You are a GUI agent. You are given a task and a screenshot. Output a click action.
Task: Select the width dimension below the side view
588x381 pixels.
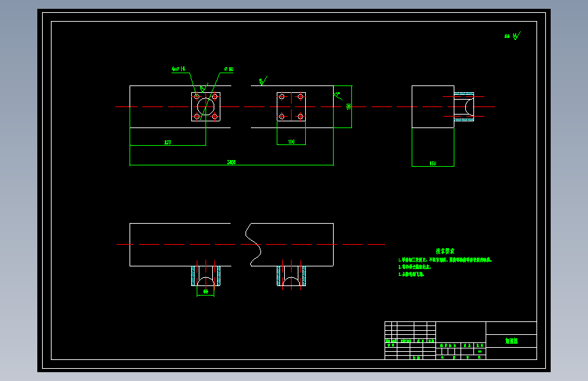click(433, 163)
